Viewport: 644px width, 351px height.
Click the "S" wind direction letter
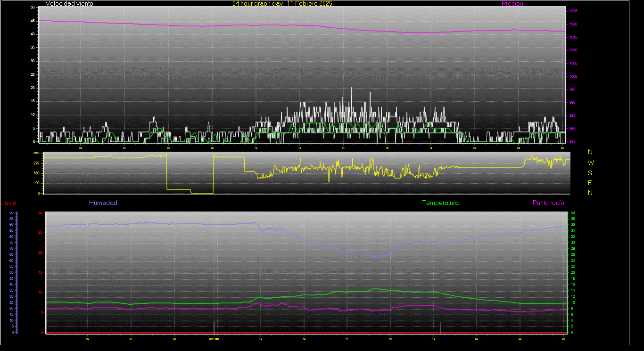(x=590, y=173)
